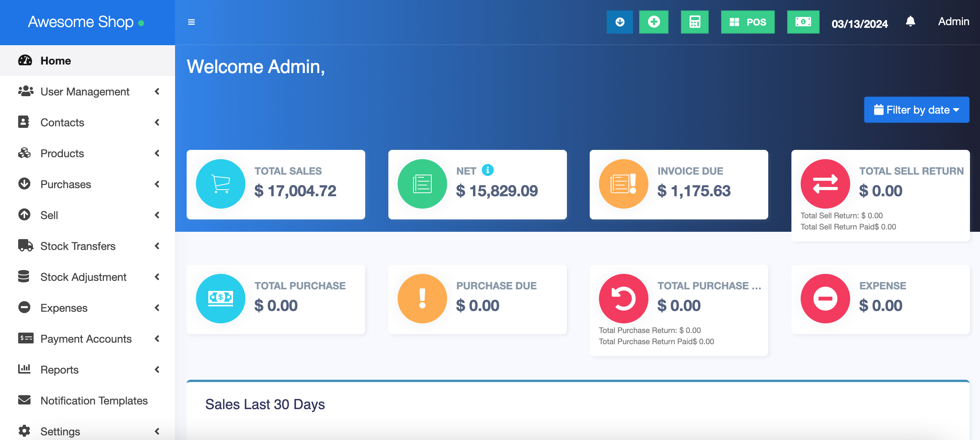Image resolution: width=980 pixels, height=440 pixels.
Task: Expand the User Management menu
Action: pyautogui.click(x=85, y=92)
